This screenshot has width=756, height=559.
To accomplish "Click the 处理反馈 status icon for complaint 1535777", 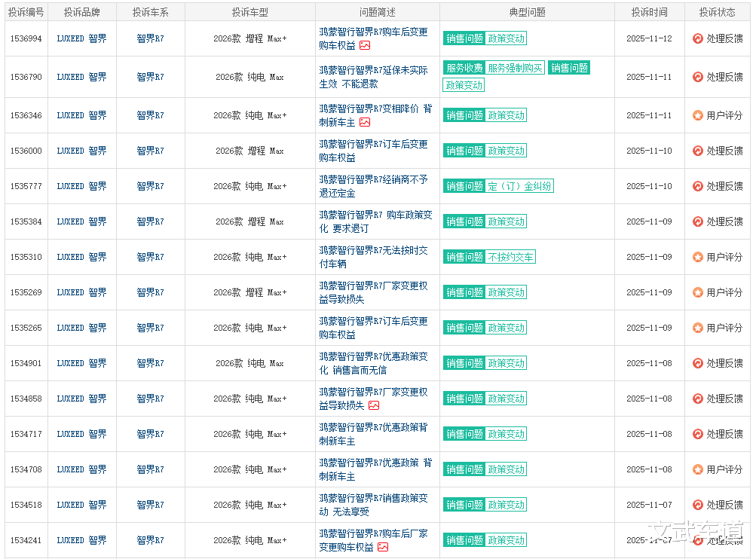I will click(698, 186).
